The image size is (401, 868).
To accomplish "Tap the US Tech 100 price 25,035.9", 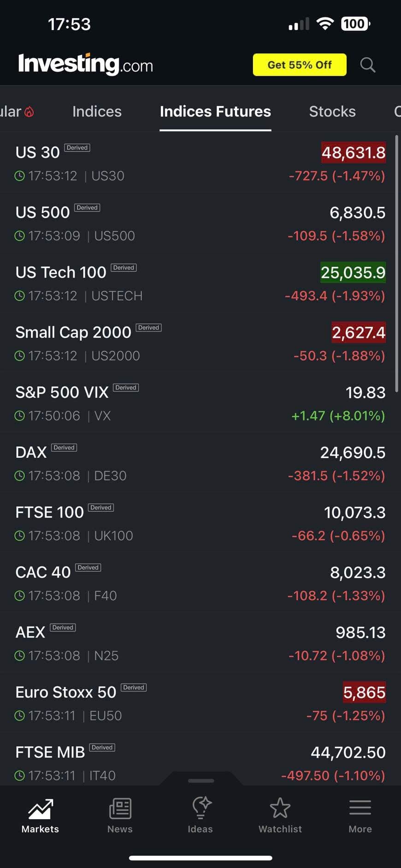I will coord(353,272).
